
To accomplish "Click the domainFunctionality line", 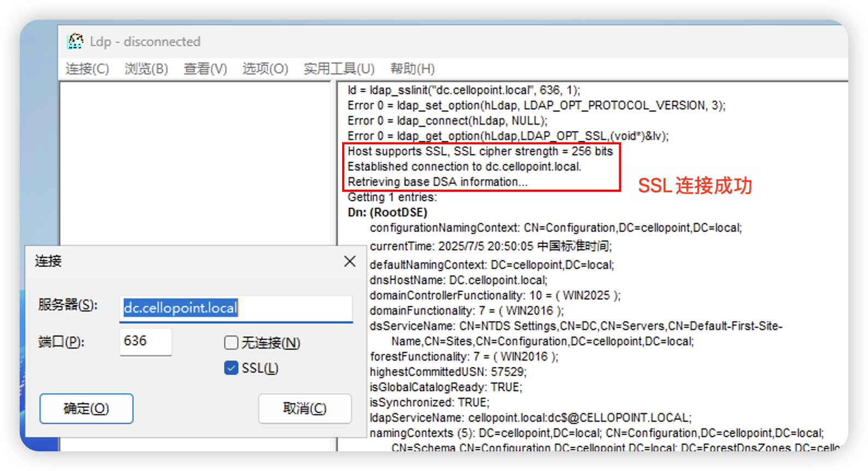I will tap(467, 311).
